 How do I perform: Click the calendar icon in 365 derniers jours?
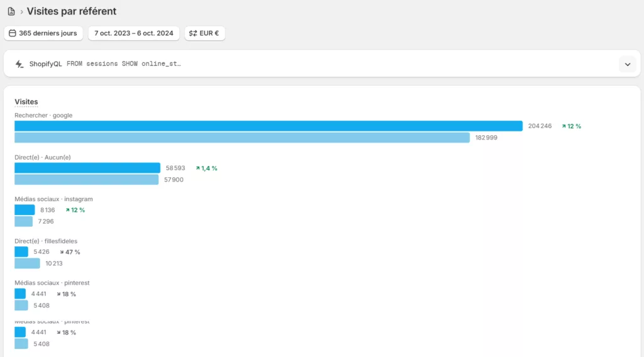13,33
